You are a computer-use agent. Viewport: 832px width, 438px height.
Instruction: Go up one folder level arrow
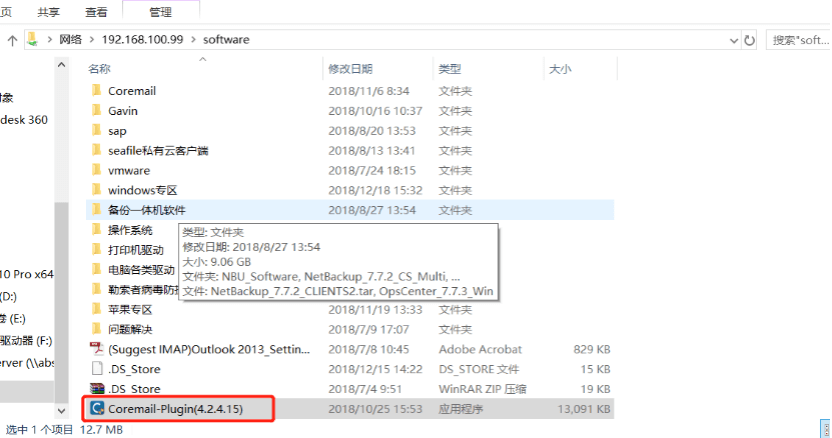point(13,40)
